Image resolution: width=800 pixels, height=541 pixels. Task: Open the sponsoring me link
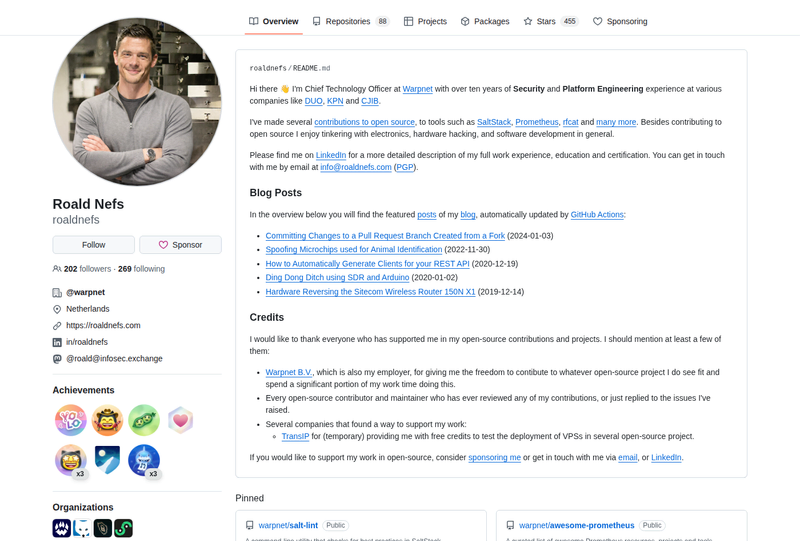coord(494,457)
